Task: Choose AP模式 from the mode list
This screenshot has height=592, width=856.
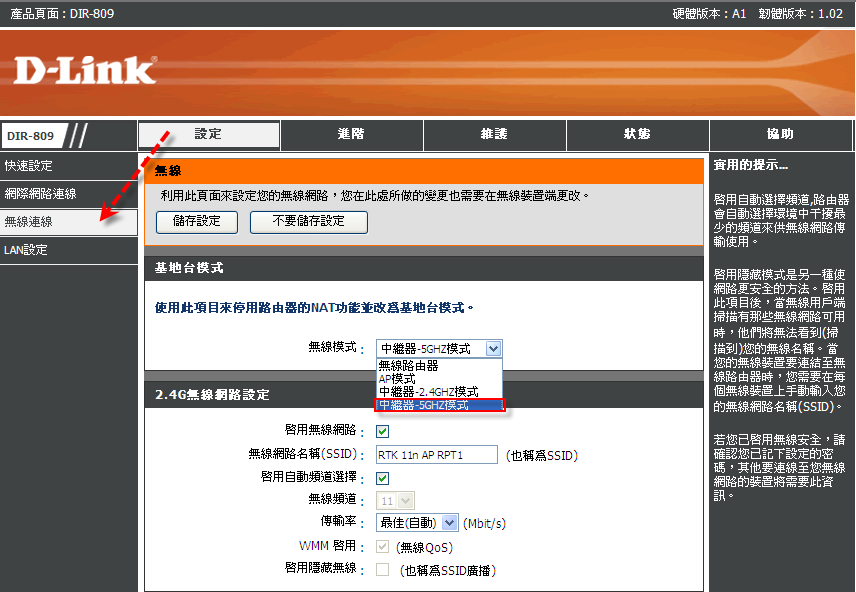Action: 397,379
